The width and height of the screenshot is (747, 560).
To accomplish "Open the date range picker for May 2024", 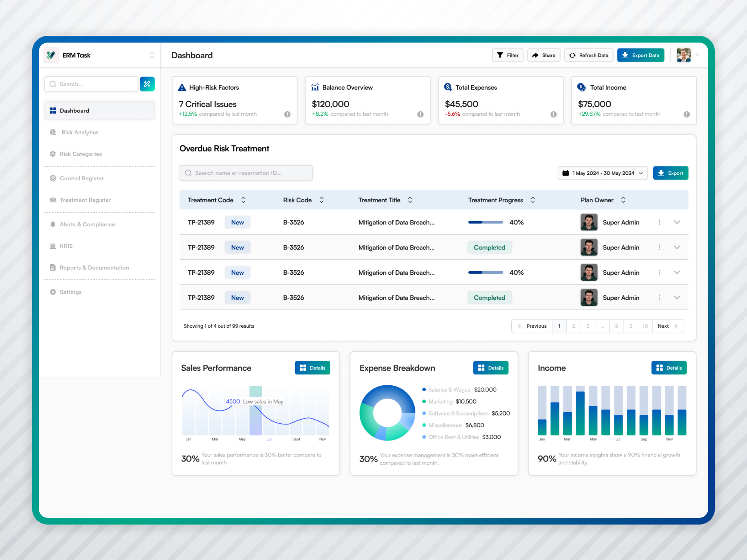I will pyautogui.click(x=602, y=173).
